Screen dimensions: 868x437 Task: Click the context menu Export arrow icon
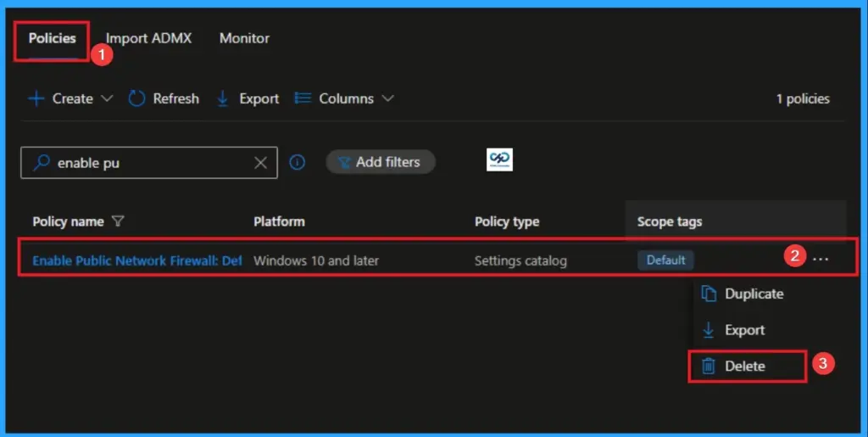(x=708, y=329)
